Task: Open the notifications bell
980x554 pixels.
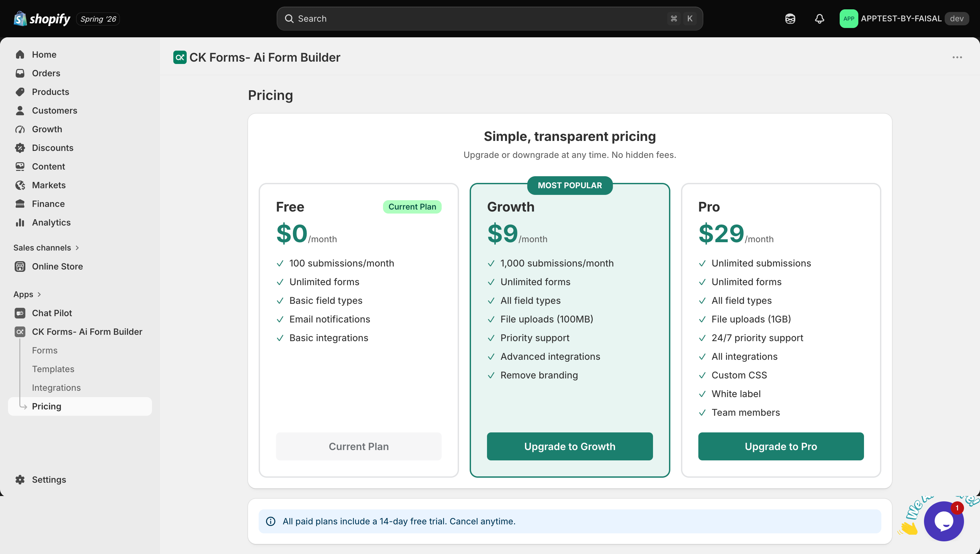Action: pyautogui.click(x=819, y=19)
